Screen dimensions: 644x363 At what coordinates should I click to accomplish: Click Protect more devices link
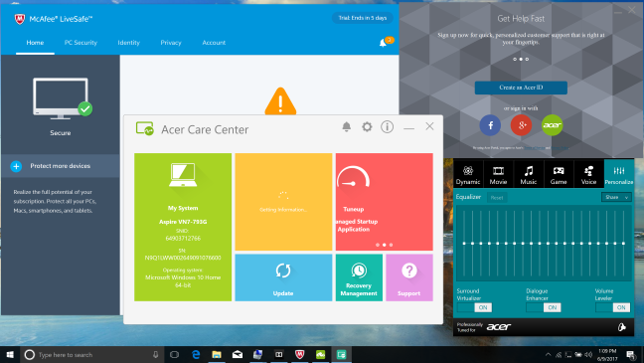61,166
